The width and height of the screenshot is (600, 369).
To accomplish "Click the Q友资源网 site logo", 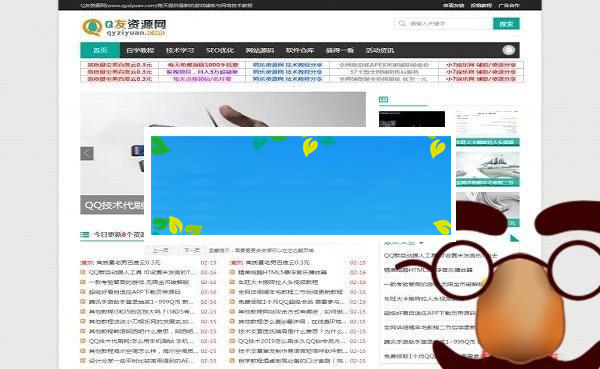I will [x=124, y=28].
